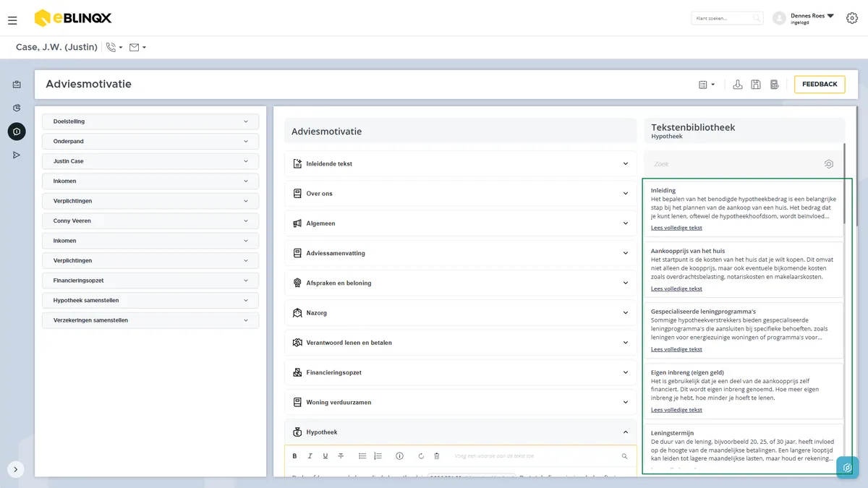Expand the Onderpand section
This screenshot has width=868, height=488.
click(150, 141)
